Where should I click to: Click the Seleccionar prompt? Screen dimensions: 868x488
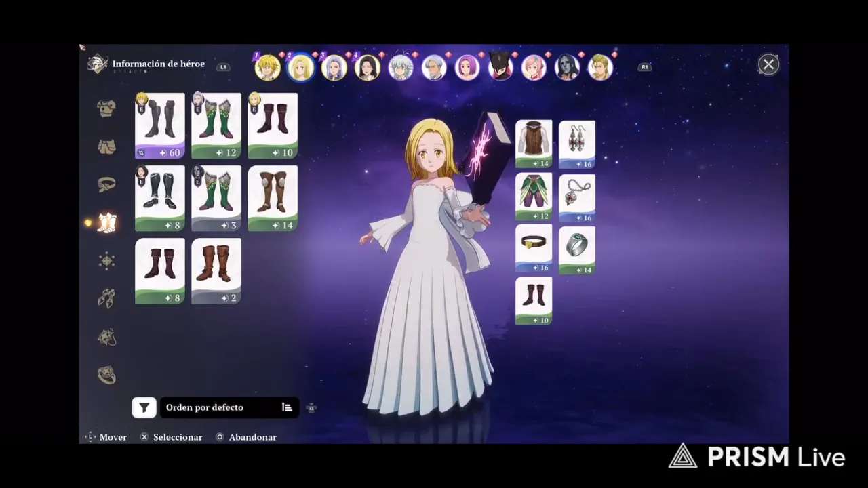click(x=171, y=437)
